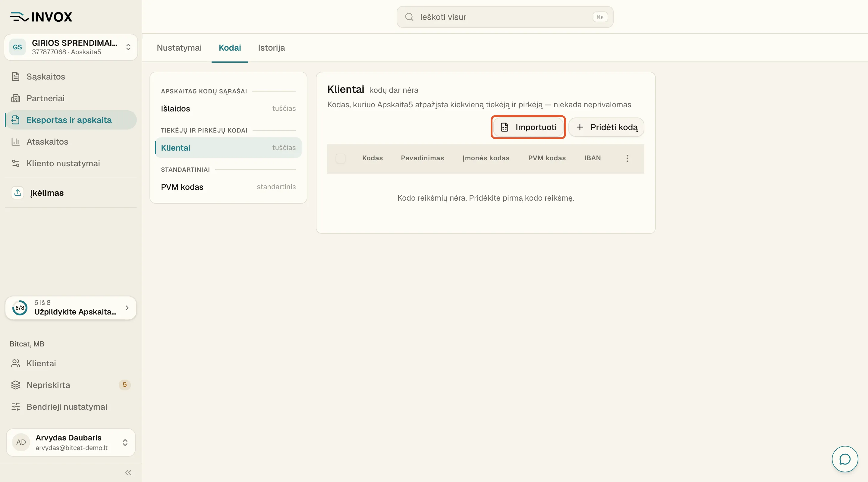The width and height of the screenshot is (868, 482).
Task: Open the Istorija tab
Action: [272, 48]
